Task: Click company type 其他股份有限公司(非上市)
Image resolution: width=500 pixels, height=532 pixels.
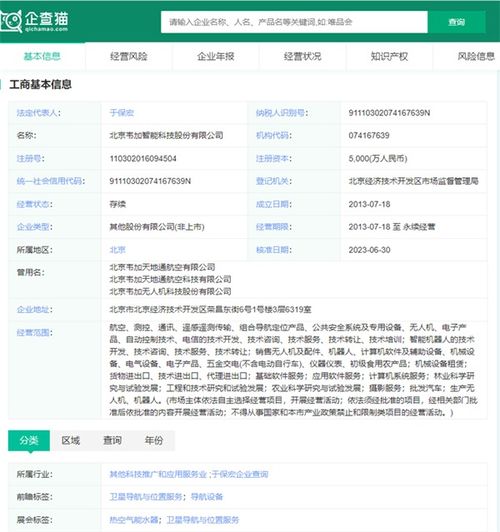Action: pos(157,227)
